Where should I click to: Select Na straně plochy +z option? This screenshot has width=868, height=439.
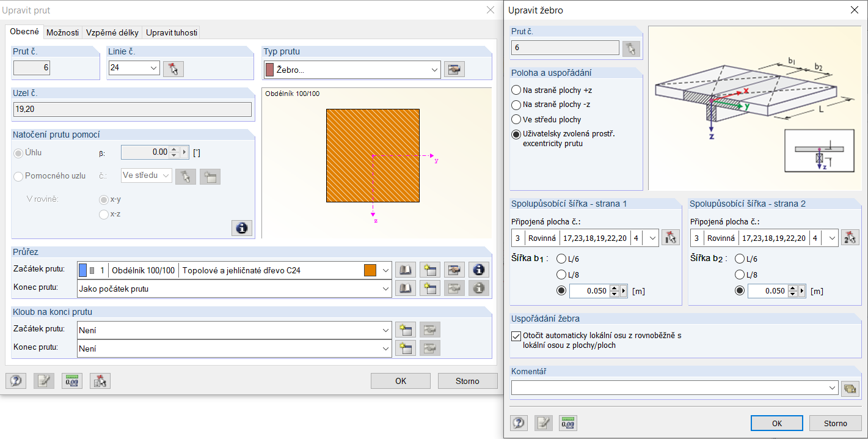click(516, 90)
